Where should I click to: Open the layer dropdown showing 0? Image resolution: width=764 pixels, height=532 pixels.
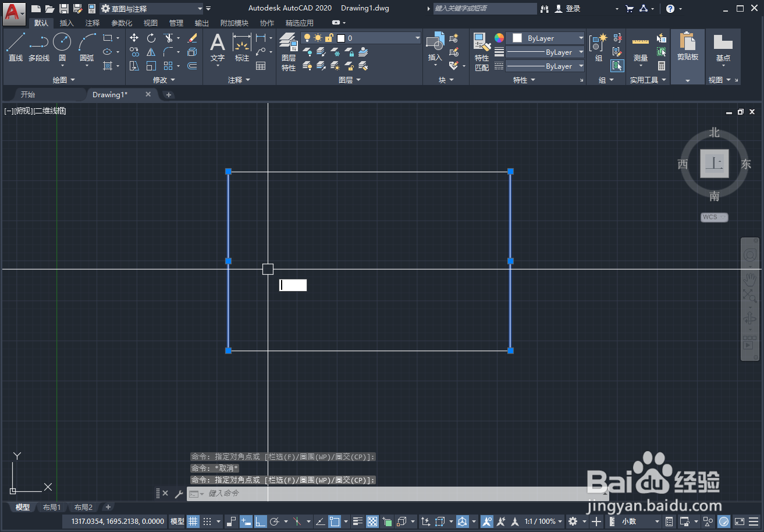361,38
